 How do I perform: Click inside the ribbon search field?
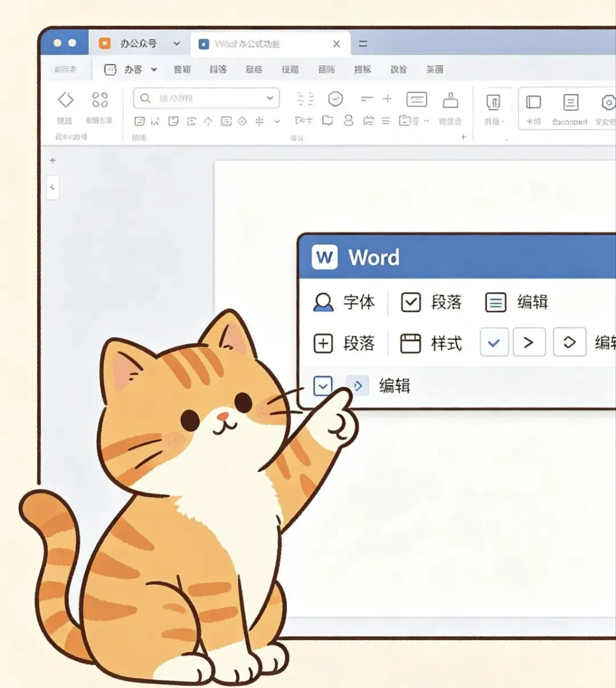tap(206, 98)
